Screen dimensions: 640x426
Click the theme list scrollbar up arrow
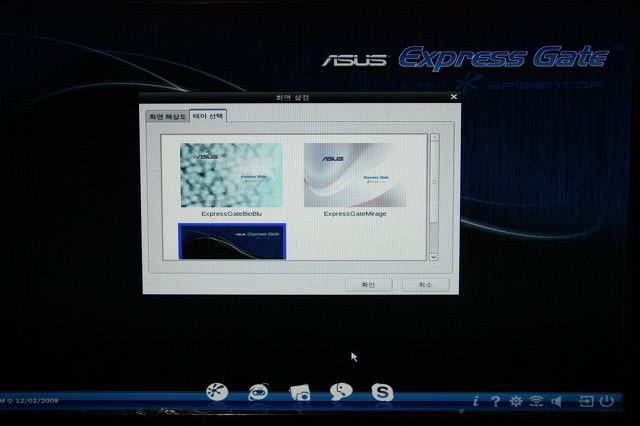pyautogui.click(x=434, y=138)
